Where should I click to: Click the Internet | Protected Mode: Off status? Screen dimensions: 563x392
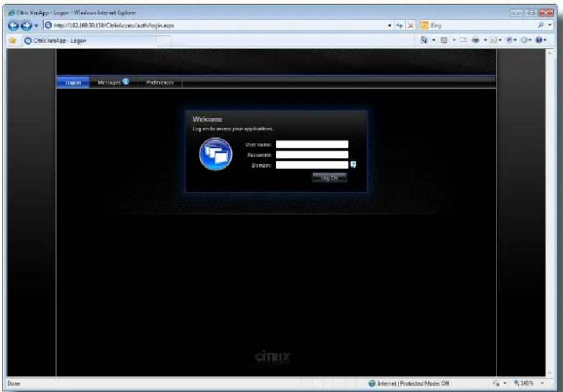pyautogui.click(x=413, y=383)
